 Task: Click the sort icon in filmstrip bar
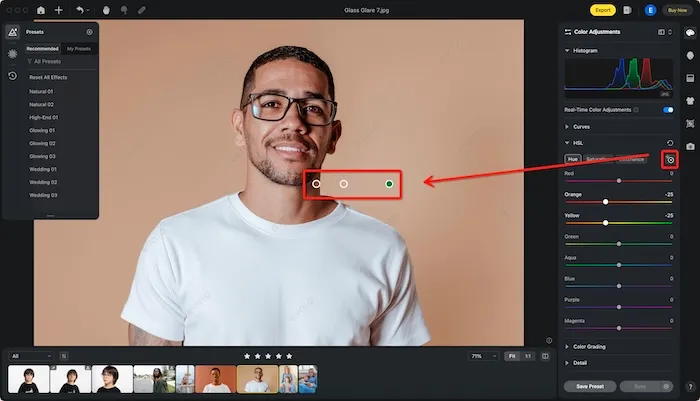click(64, 356)
